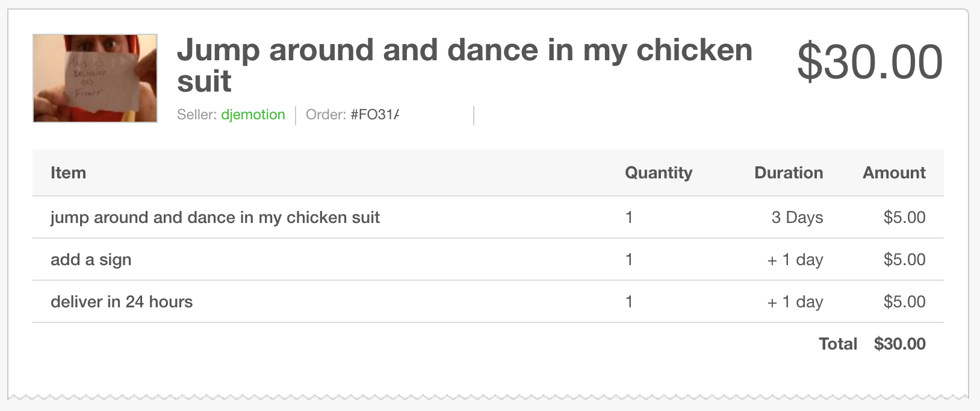Click the 'Seller:' label text

196,115
